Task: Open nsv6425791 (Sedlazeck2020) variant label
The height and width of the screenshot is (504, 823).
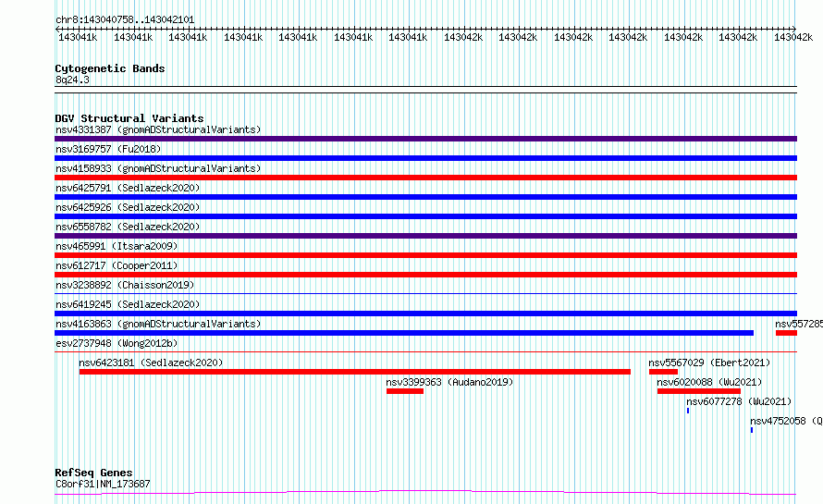Action: (x=128, y=188)
